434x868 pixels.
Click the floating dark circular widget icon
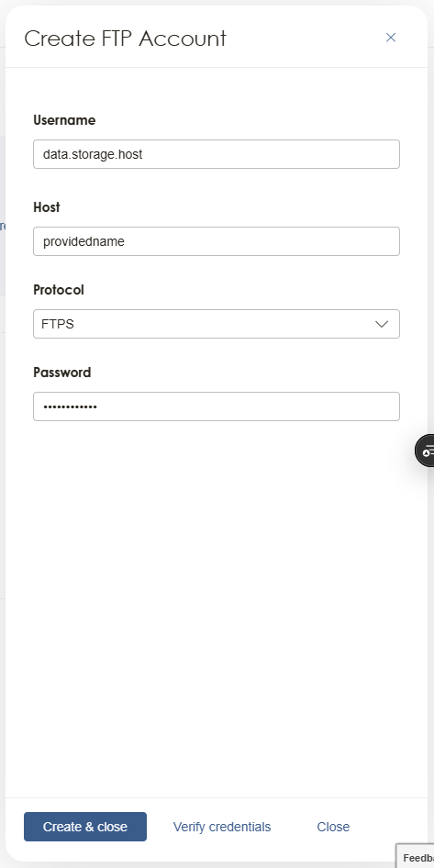(425, 451)
